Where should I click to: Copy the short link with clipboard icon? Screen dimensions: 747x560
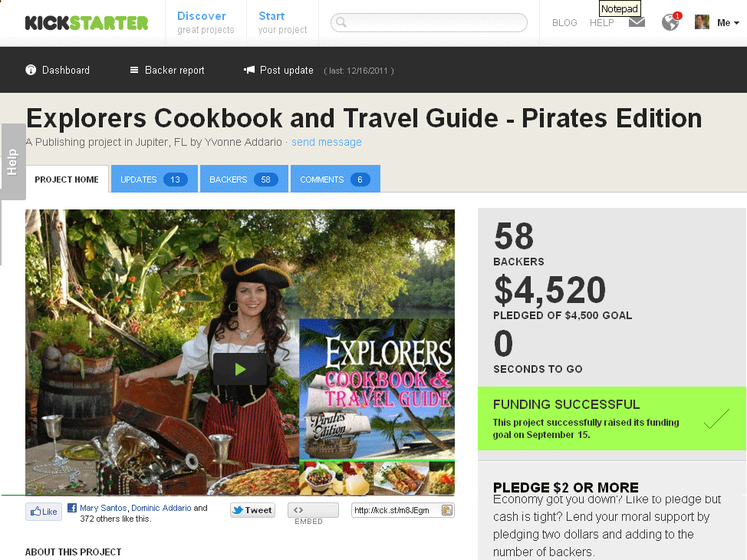[447, 510]
